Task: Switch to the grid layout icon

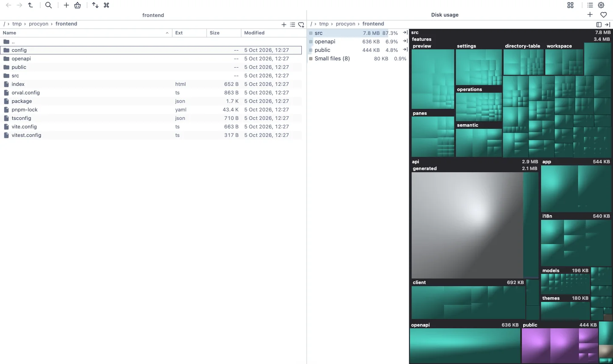Action: tap(570, 5)
